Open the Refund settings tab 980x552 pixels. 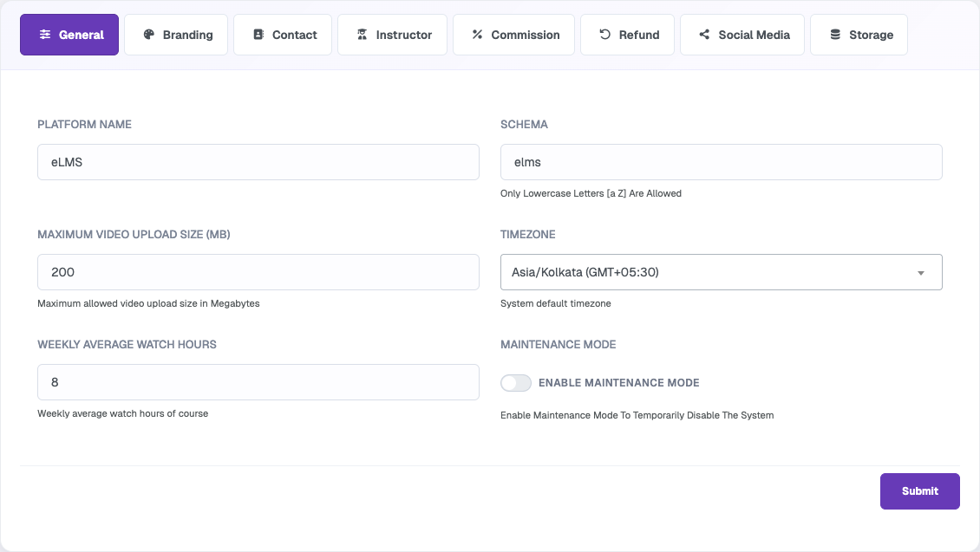(x=628, y=35)
